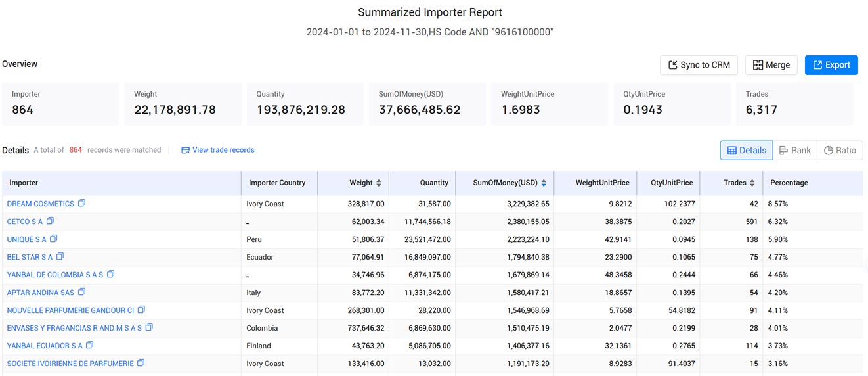Switch to the Rank view tab
868x376 pixels.
[794, 150]
